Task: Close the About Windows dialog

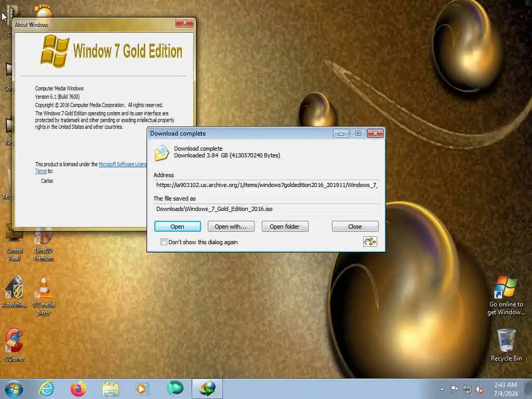Action: click(184, 22)
